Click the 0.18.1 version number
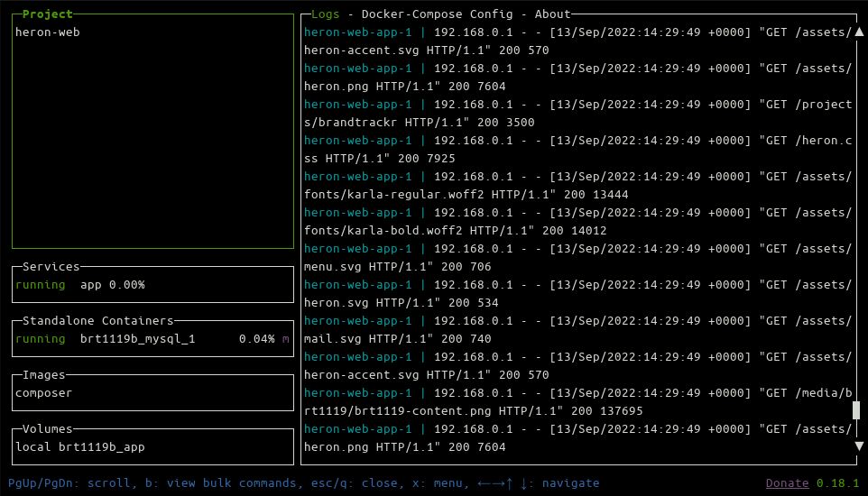Viewport: 868px width, 496px height. pyautogui.click(x=837, y=483)
